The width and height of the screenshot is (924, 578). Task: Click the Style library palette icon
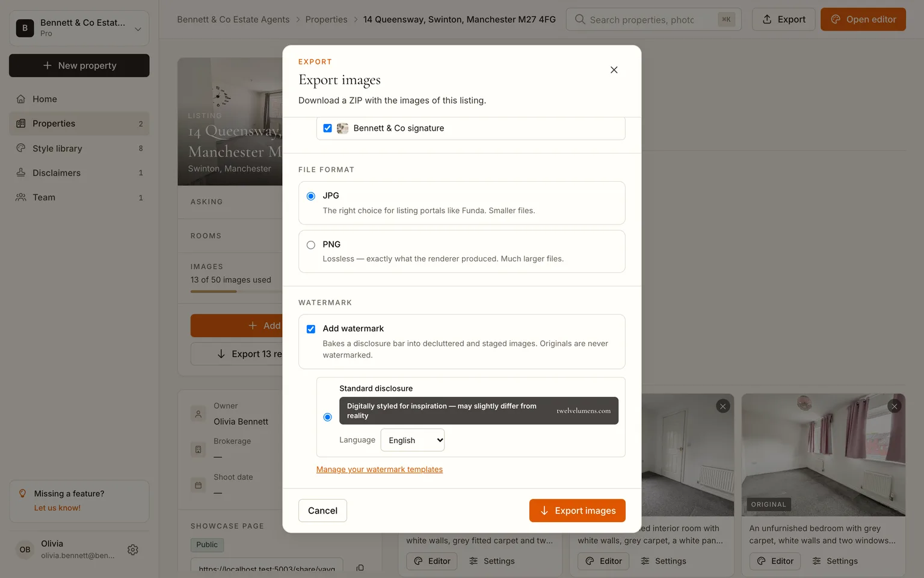[21, 148]
